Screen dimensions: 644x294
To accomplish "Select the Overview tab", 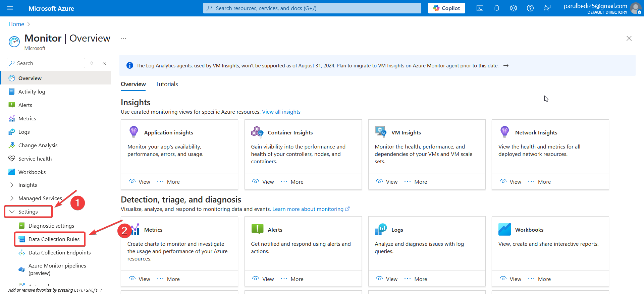I will [133, 84].
